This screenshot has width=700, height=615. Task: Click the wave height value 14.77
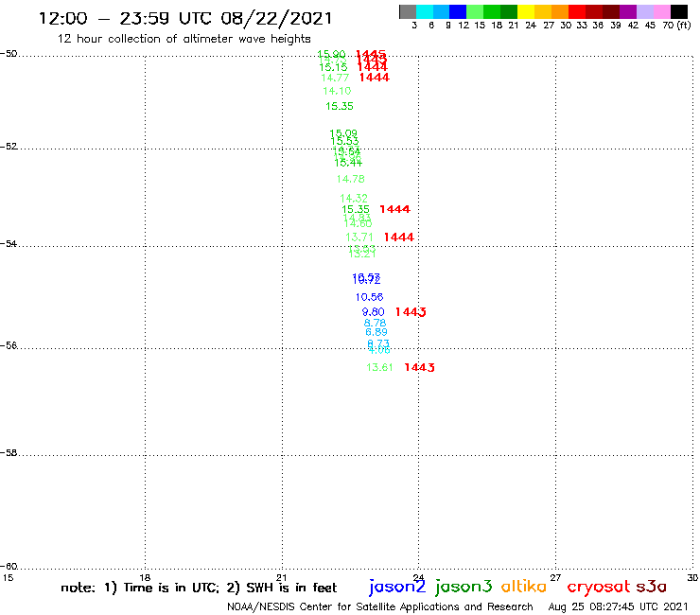pyautogui.click(x=335, y=78)
